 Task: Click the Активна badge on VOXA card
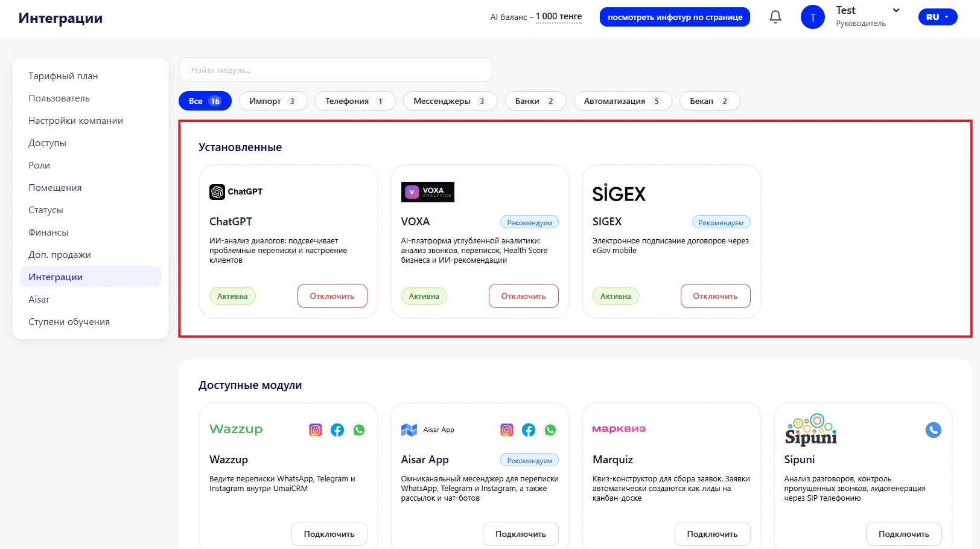click(x=424, y=296)
